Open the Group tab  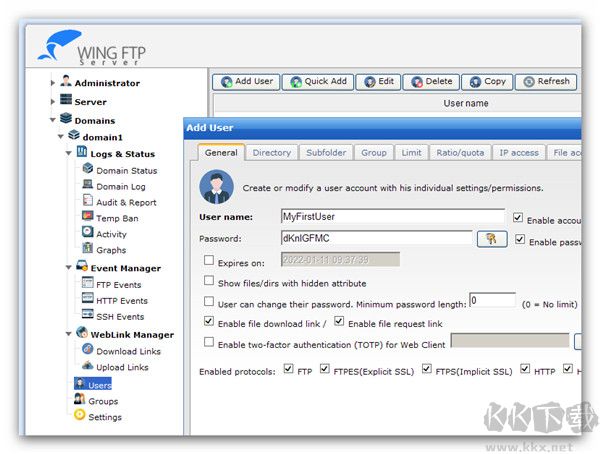coord(374,152)
